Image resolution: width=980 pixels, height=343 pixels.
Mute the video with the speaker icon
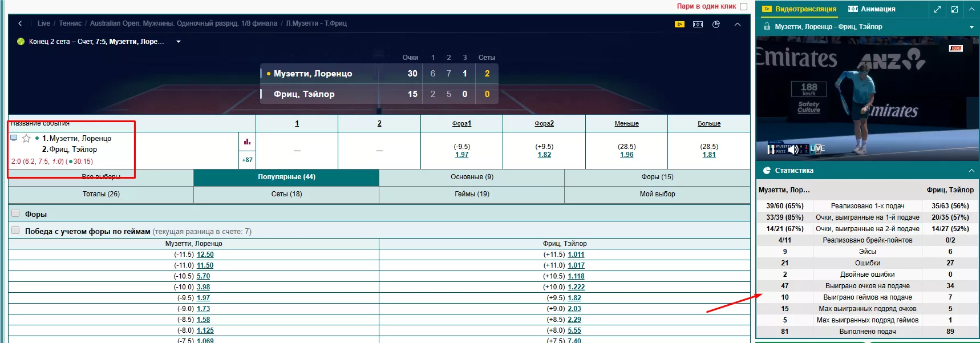[793, 150]
